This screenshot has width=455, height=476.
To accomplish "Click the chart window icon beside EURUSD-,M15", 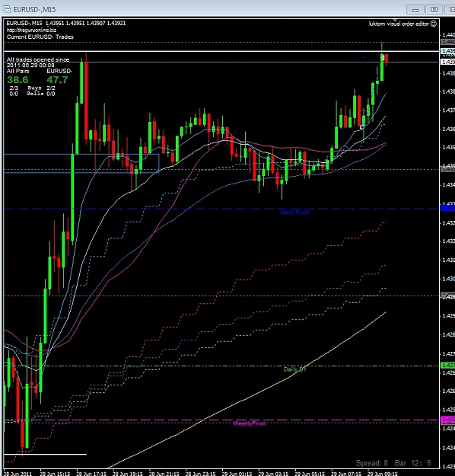I will click(7, 9).
